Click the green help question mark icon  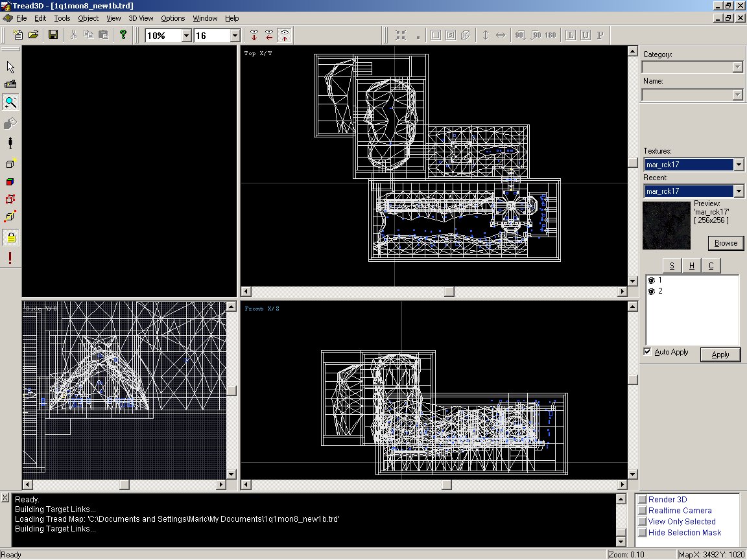click(123, 35)
